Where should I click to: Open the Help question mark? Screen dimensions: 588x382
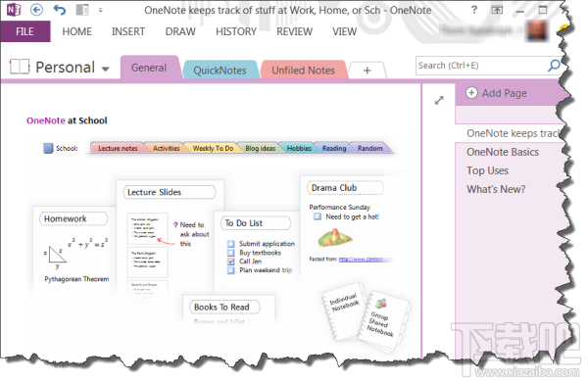tap(474, 10)
